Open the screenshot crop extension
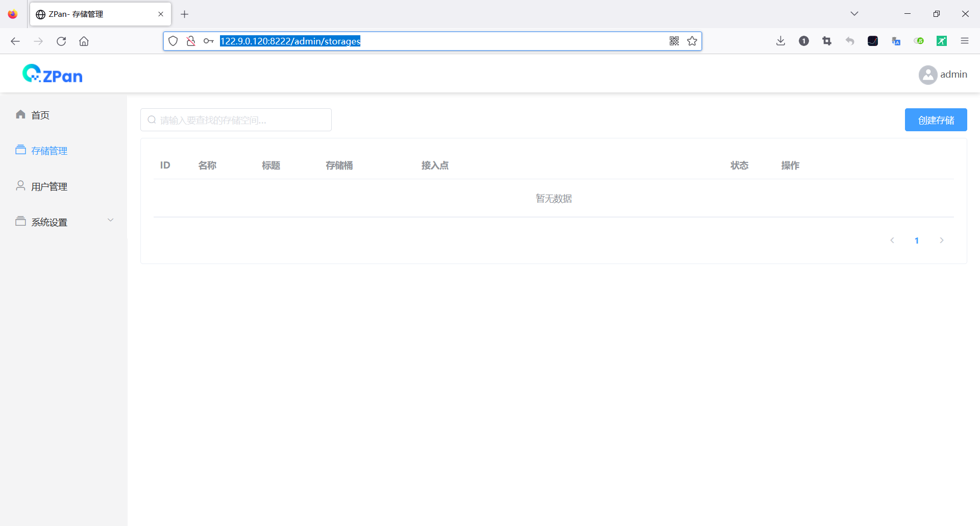 [827, 41]
